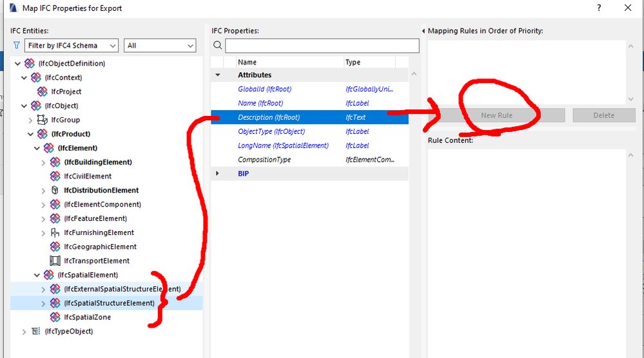The height and width of the screenshot is (358, 644).
Task: Click scroll up arrow in Mapping Rules list
Action: 631,46
